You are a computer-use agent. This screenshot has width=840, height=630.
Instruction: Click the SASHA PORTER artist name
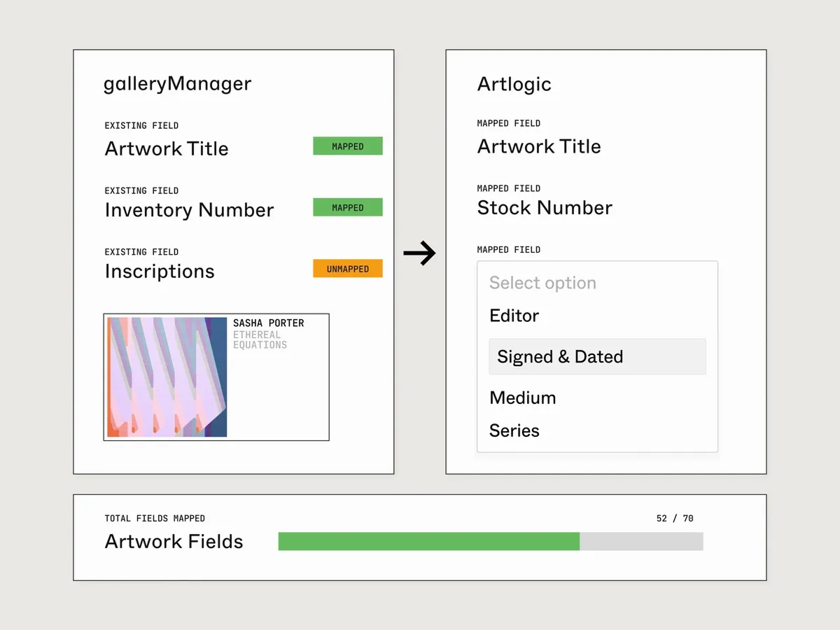point(269,323)
